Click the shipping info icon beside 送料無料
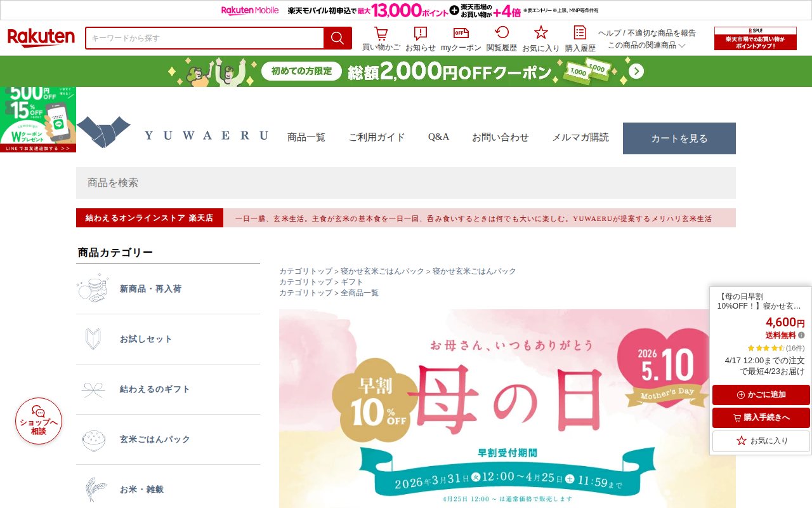This screenshot has height=508, width=812. 801,335
